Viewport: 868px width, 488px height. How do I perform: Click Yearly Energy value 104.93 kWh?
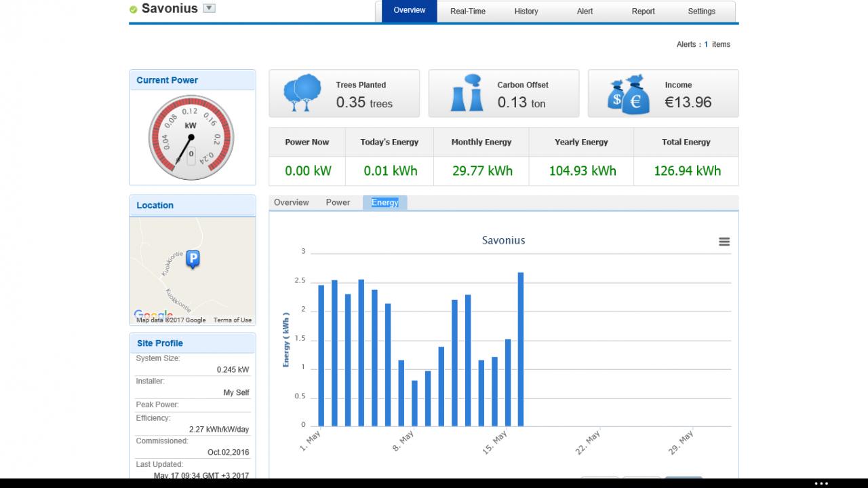click(x=583, y=171)
